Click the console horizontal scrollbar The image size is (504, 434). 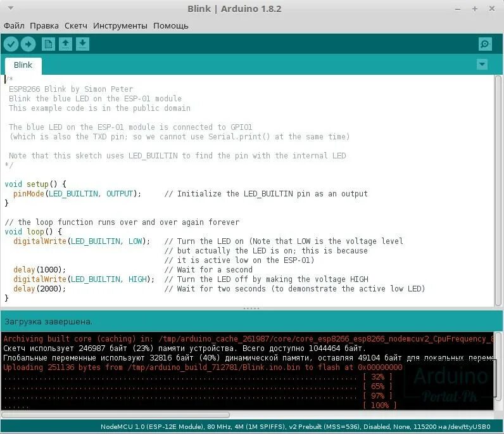point(115,415)
